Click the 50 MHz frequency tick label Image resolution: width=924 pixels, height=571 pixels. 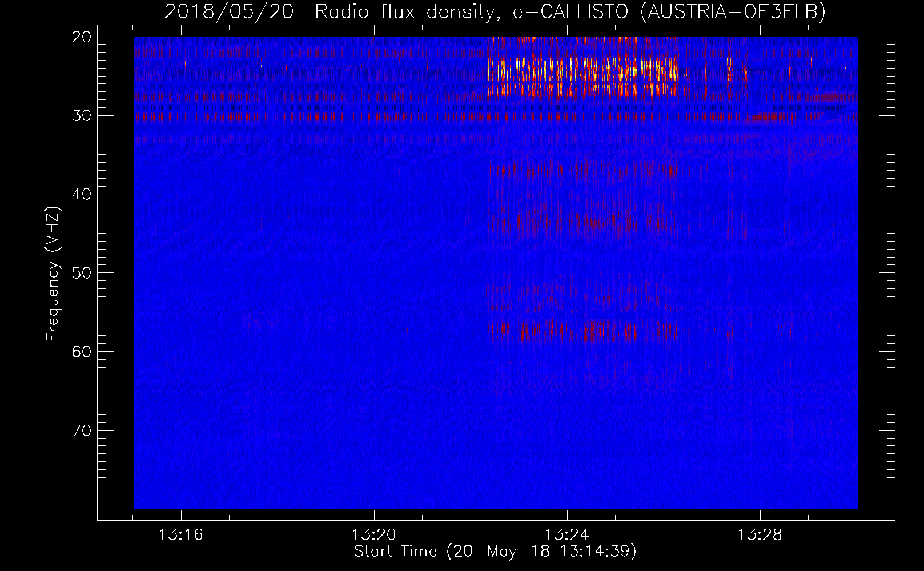[82, 272]
